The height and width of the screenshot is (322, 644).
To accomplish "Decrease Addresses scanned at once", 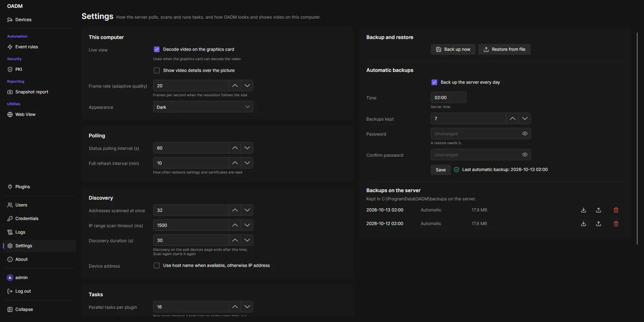I will click(x=247, y=210).
